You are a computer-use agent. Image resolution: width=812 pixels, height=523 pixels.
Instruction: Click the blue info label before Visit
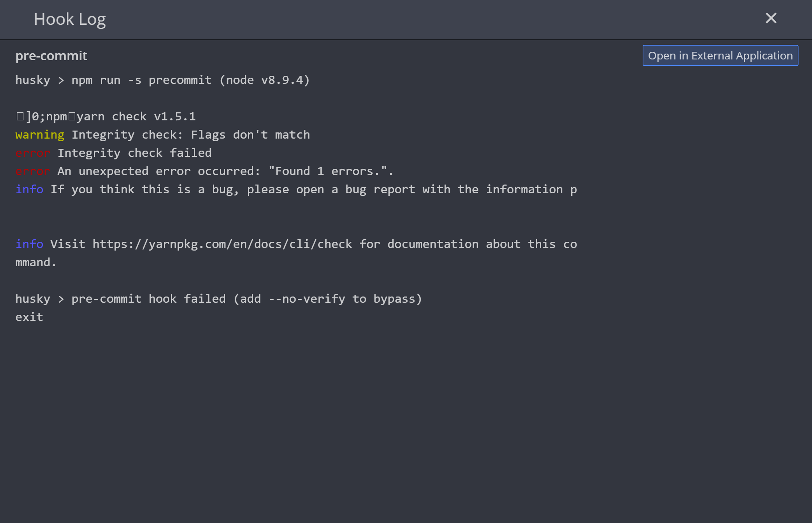pos(29,244)
